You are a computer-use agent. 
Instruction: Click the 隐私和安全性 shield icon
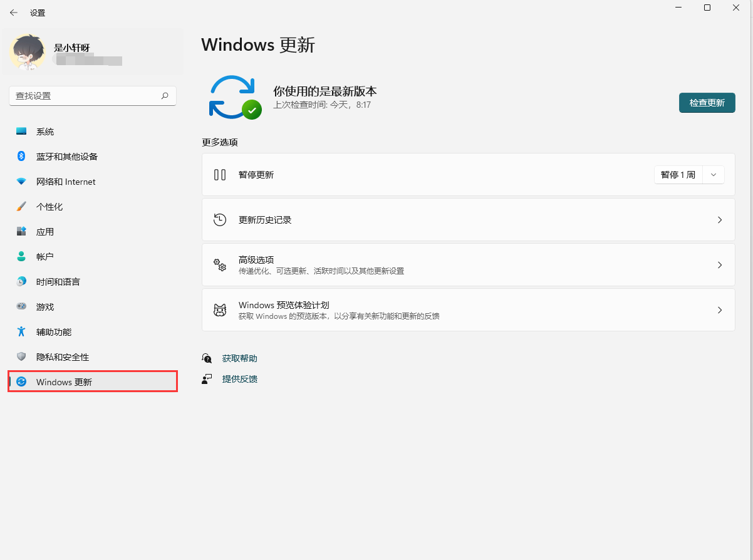(21, 357)
